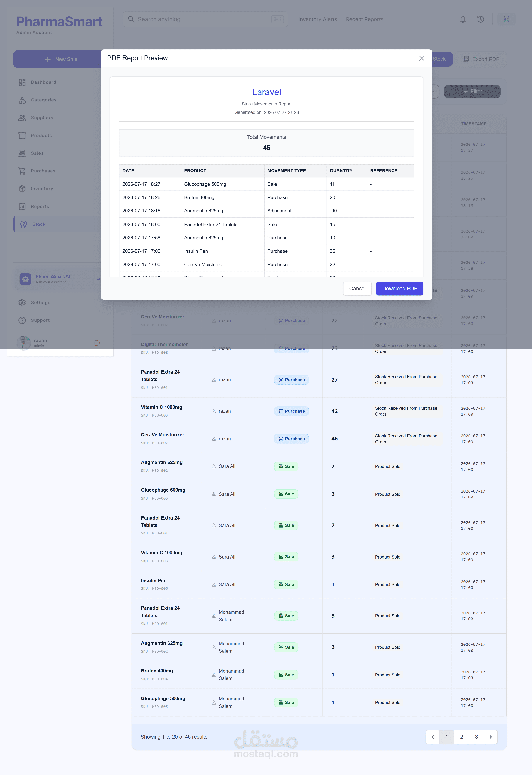Go to Purchases menu item
The width and height of the screenshot is (532, 775).
(x=43, y=171)
